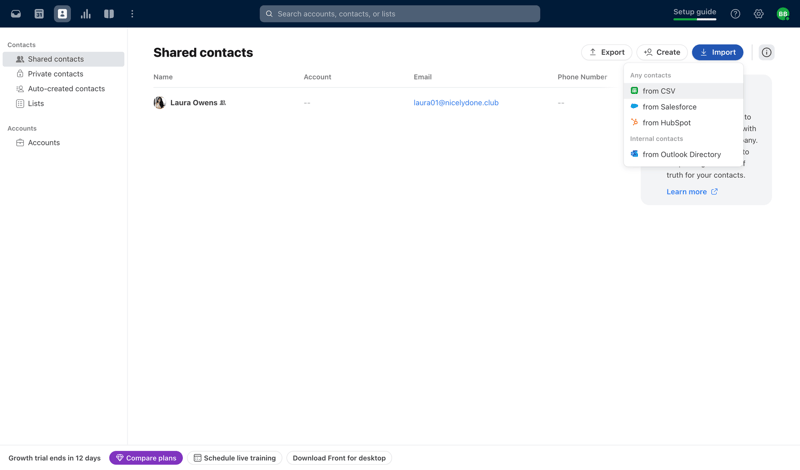Screen dimensions: 800x470
Task: Click the Outlook Directory icon
Action: click(634, 154)
